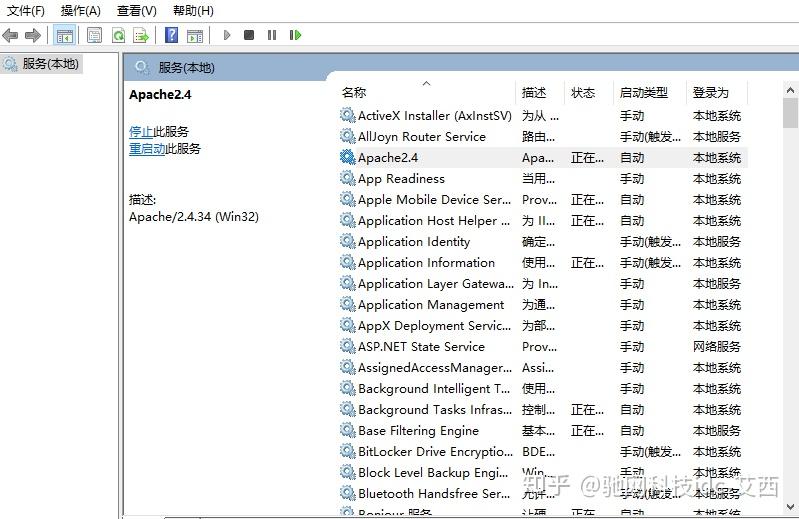Click the gear icon of Base Filtering Engine

tap(348, 430)
